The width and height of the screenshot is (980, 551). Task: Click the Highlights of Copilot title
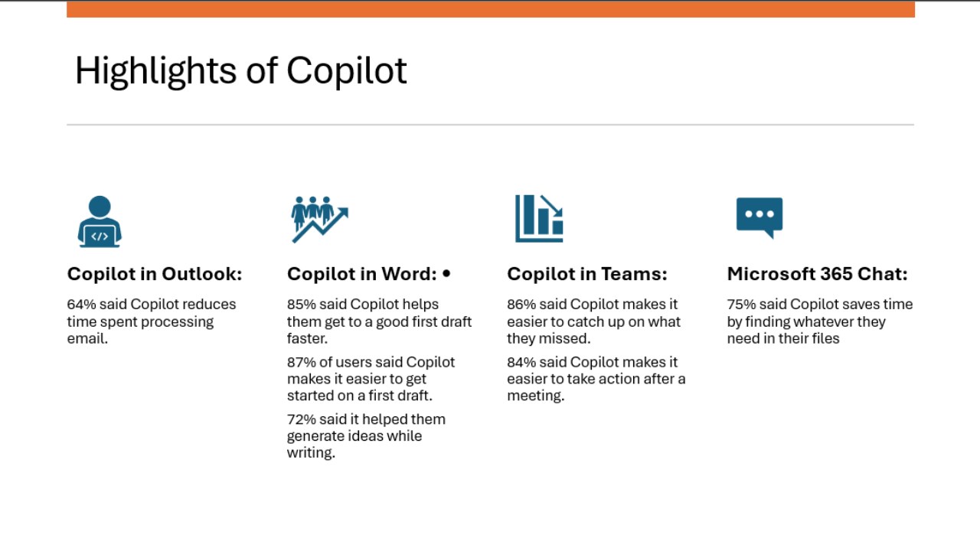pos(240,70)
